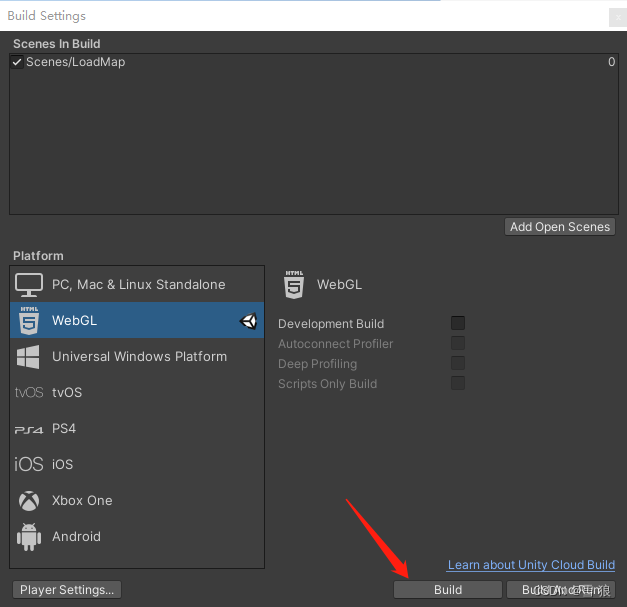Choose the Xbox One platform label
This screenshot has width=627, height=607.
82,501
